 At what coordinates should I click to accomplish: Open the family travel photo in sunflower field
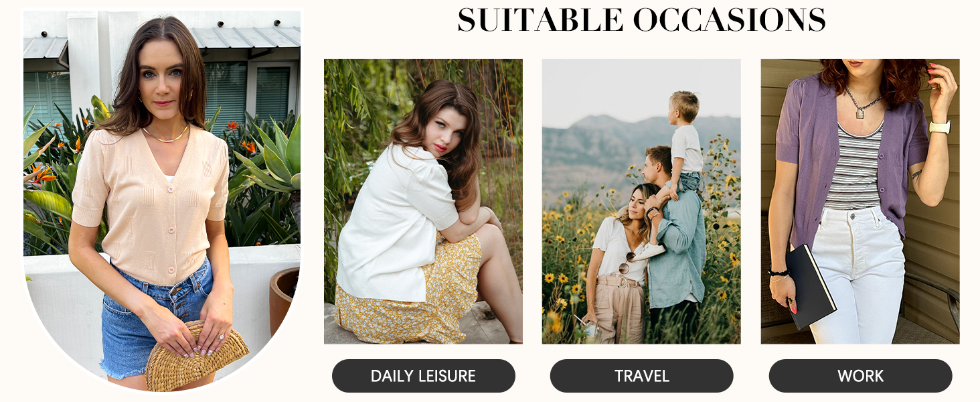(x=641, y=201)
